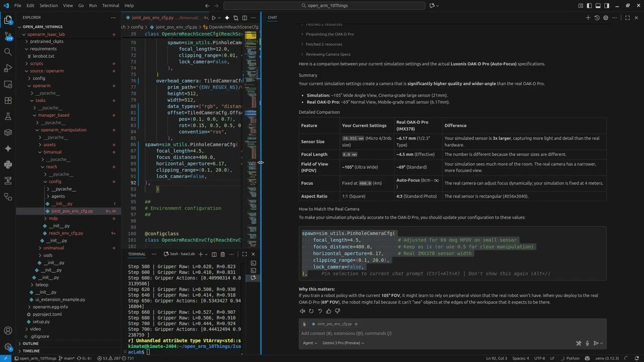Image resolution: width=644 pixels, height=362 pixels.
Task: Open reach_env_cfg.py in explorer
Action: click(66, 233)
